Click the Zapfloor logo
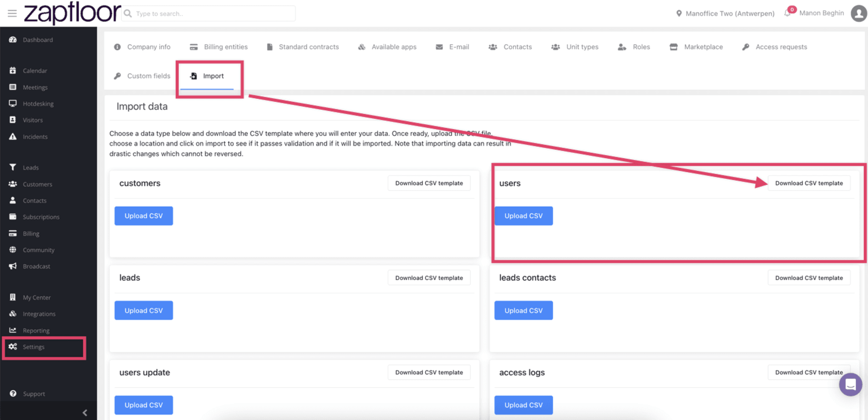The height and width of the screenshot is (420, 868). (x=72, y=13)
